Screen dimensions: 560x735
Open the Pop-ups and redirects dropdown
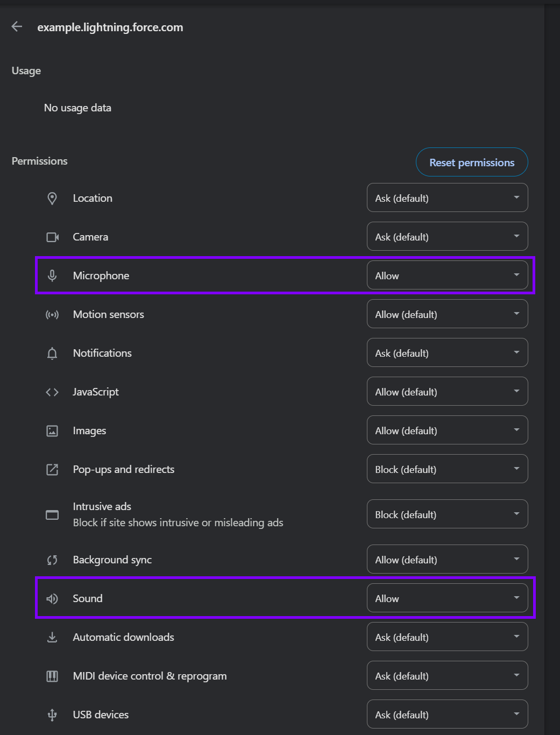tap(447, 469)
